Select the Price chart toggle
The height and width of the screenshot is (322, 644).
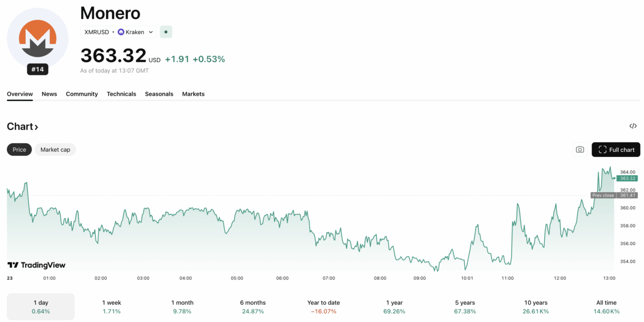19,149
